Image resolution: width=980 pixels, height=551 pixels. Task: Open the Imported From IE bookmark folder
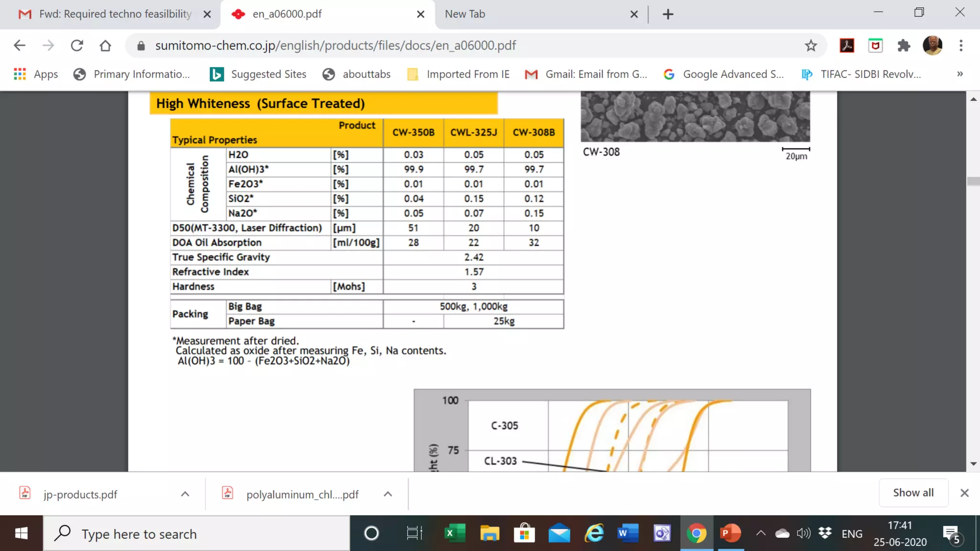[458, 74]
